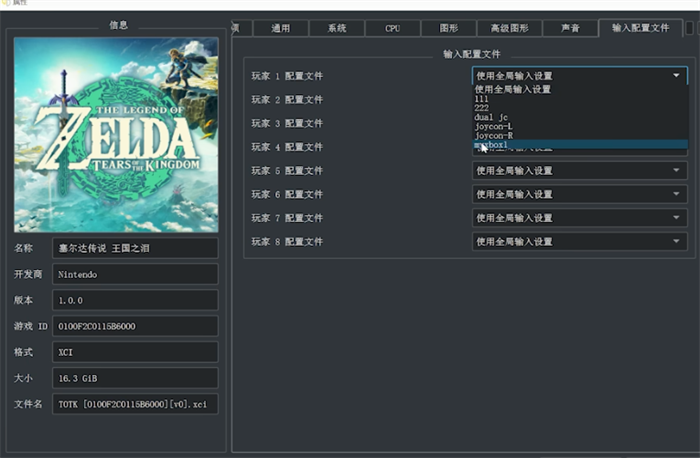Select the highlighted xbox1 profile

click(x=492, y=145)
